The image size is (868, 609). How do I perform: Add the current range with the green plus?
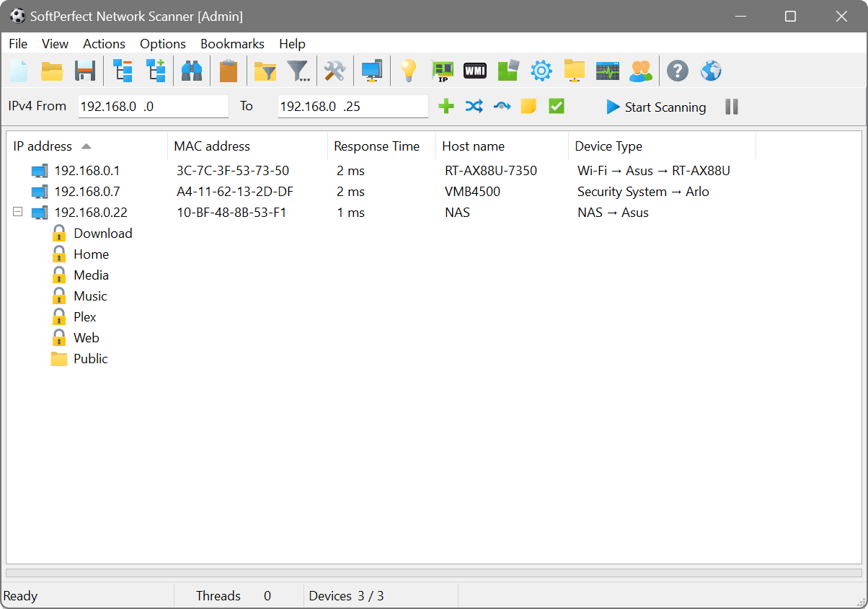point(446,106)
